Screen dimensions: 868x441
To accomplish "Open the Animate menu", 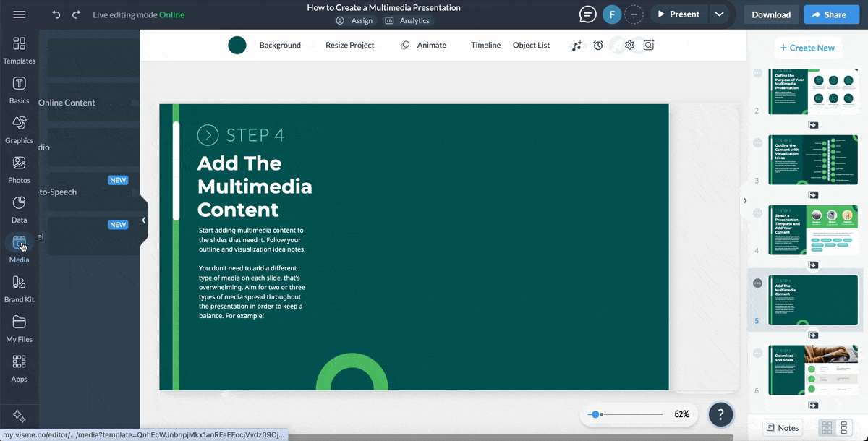I will [x=424, y=46].
